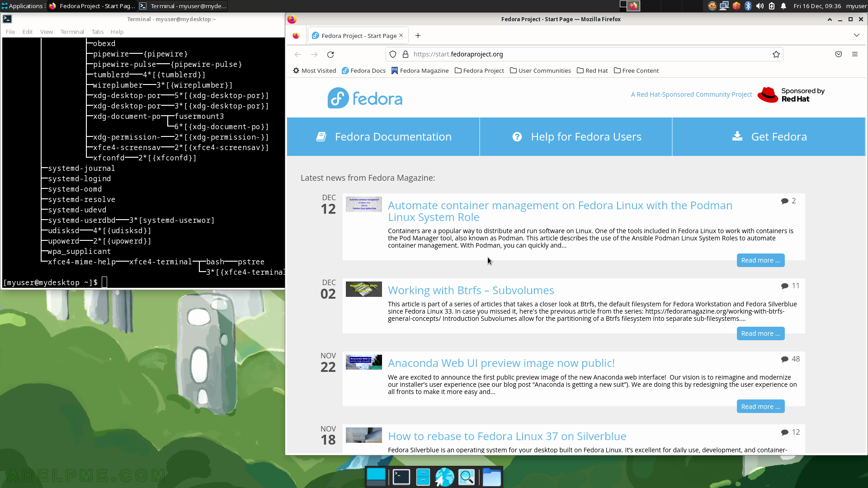The height and width of the screenshot is (488, 868).
Task: Open the Anaconda Web UI preview article
Action: tap(501, 363)
